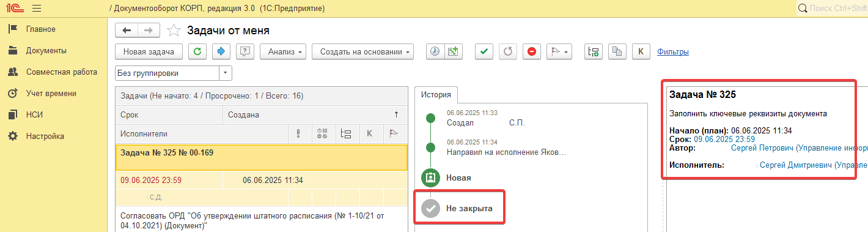Click the Без группировки grouping field
Viewport: 868px width, 232px height.
(x=167, y=73)
